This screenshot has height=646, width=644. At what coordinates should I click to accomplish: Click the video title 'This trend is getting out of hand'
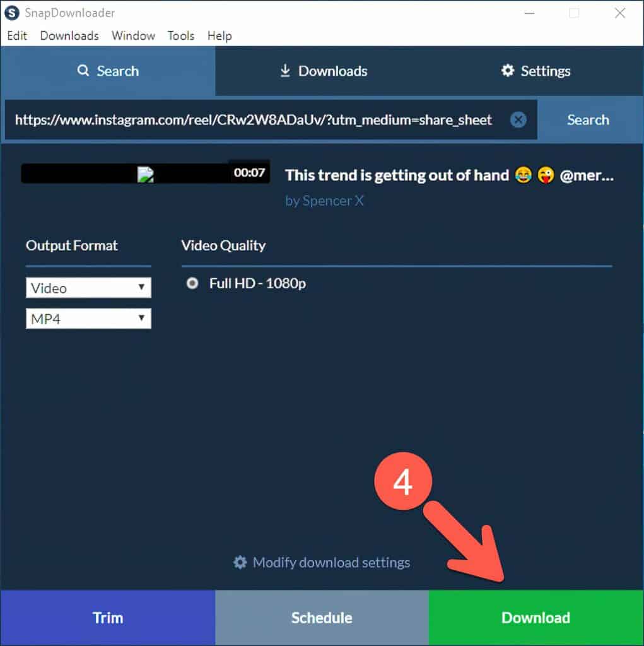coord(397,175)
